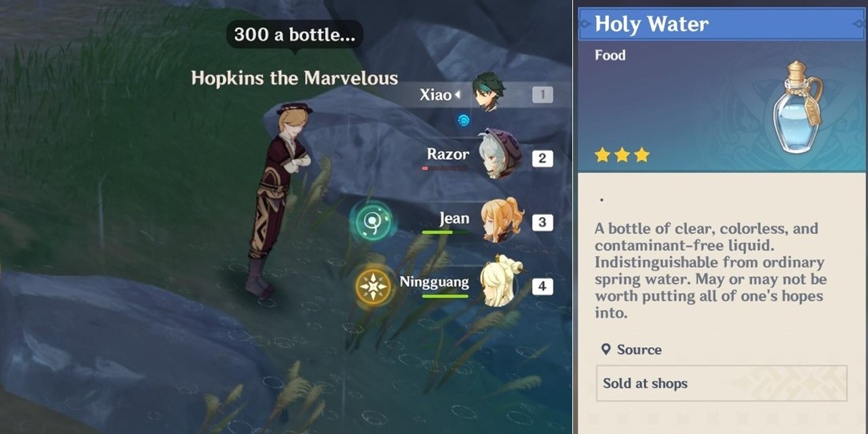This screenshot has width=868, height=434.
Task: Click the three-star rarity rating
Action: coord(622,155)
